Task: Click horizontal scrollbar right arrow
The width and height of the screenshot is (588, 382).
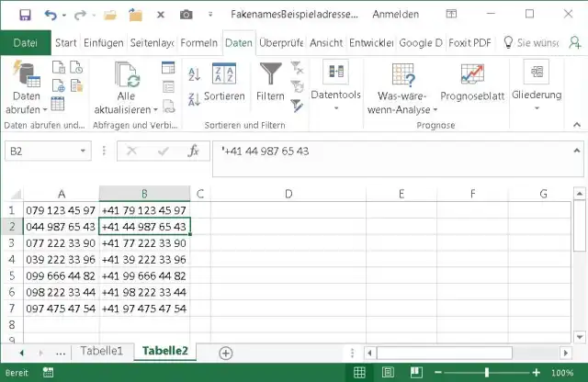Action: tap(566, 353)
